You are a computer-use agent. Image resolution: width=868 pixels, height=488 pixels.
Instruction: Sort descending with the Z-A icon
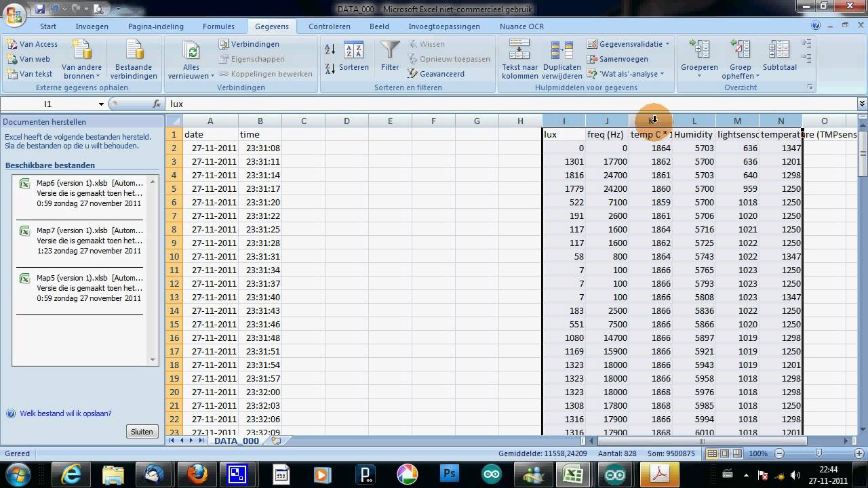tap(330, 68)
